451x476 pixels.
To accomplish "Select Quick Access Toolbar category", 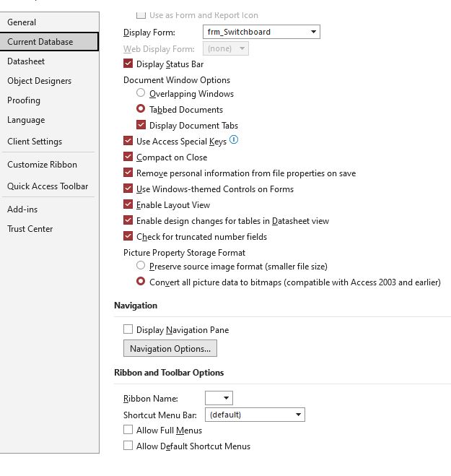I will (x=48, y=186).
